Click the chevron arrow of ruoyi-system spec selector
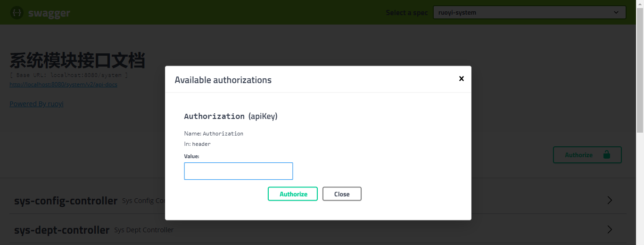 (616, 13)
